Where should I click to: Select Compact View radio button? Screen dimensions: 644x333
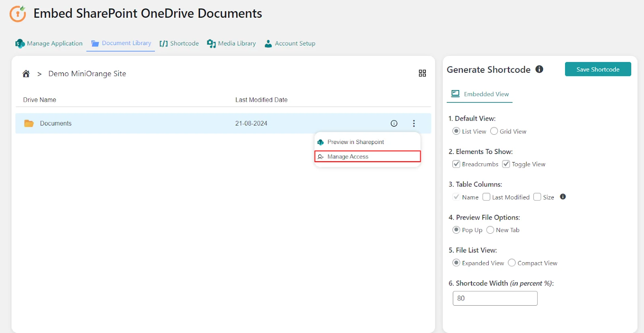(x=512, y=263)
